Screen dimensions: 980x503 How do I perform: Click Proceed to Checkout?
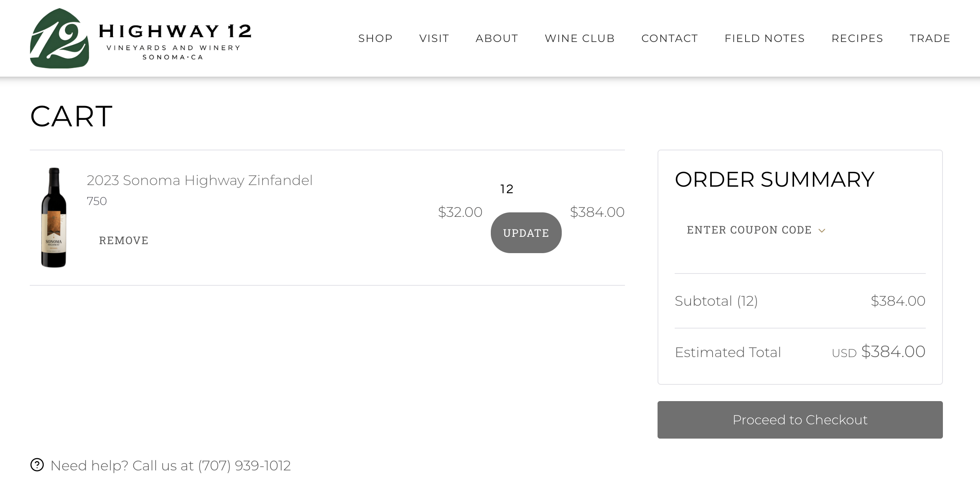[x=800, y=420]
